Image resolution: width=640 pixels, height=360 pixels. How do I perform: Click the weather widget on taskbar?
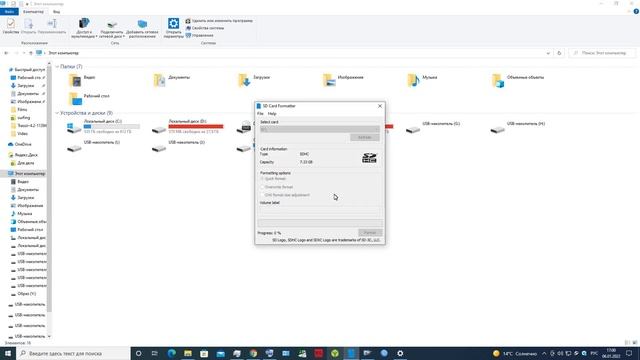[515, 353]
